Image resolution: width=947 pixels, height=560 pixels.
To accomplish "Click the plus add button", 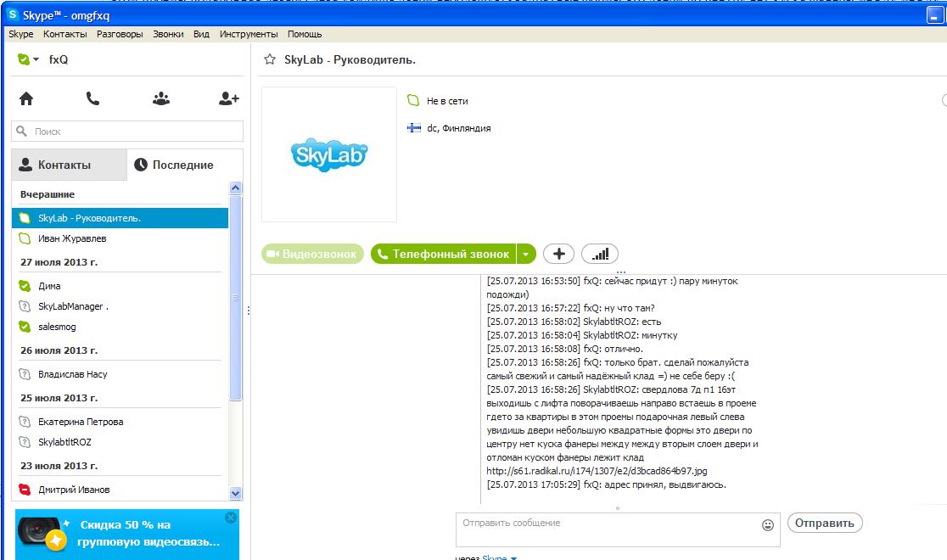I will coord(558,254).
